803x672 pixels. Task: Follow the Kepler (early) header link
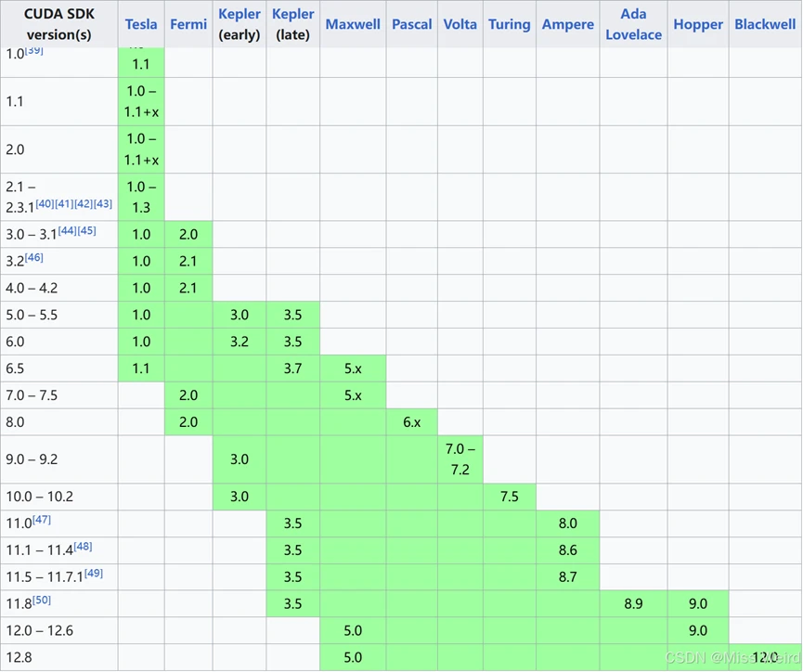(240, 14)
